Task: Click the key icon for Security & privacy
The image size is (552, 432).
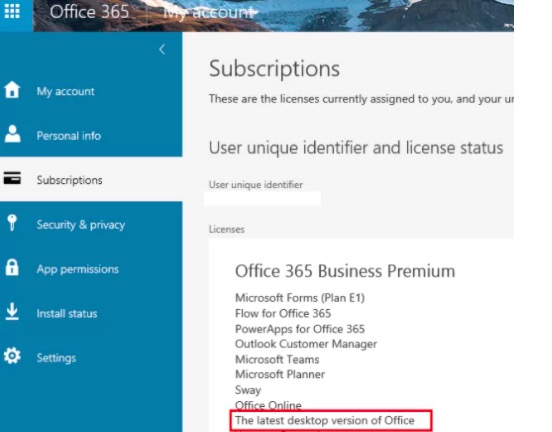Action: 12,223
